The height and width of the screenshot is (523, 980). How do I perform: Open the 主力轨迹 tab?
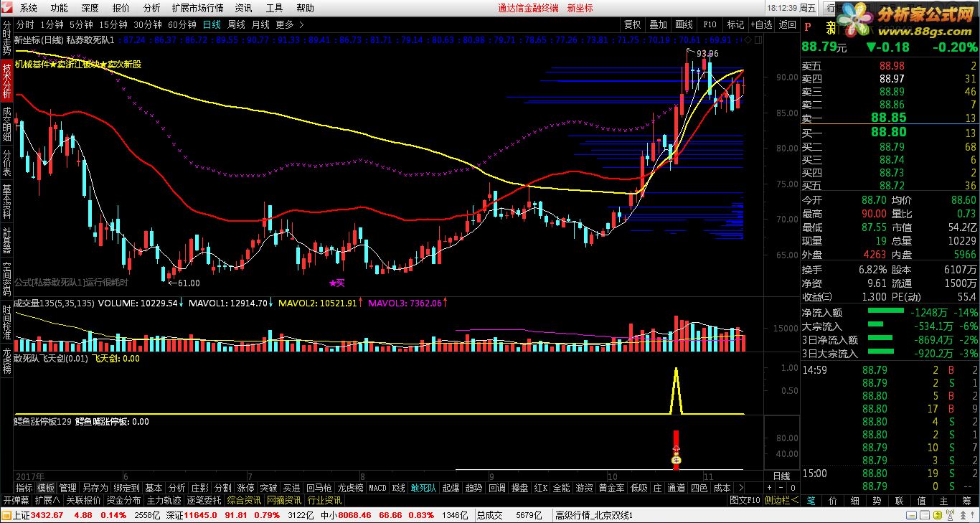[164, 500]
